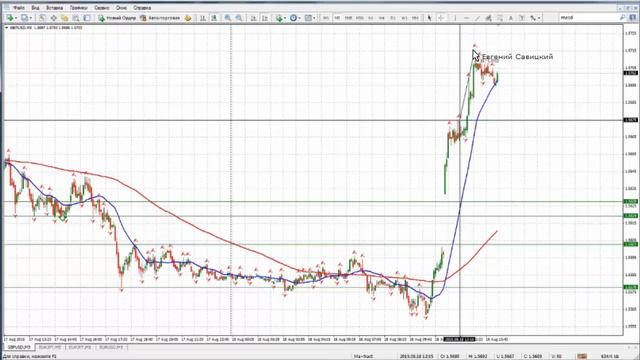Image resolution: width=640 pixels, height=360 pixels.
Task: Toggle the Market Watch panel icon
Action: click(x=42, y=18)
